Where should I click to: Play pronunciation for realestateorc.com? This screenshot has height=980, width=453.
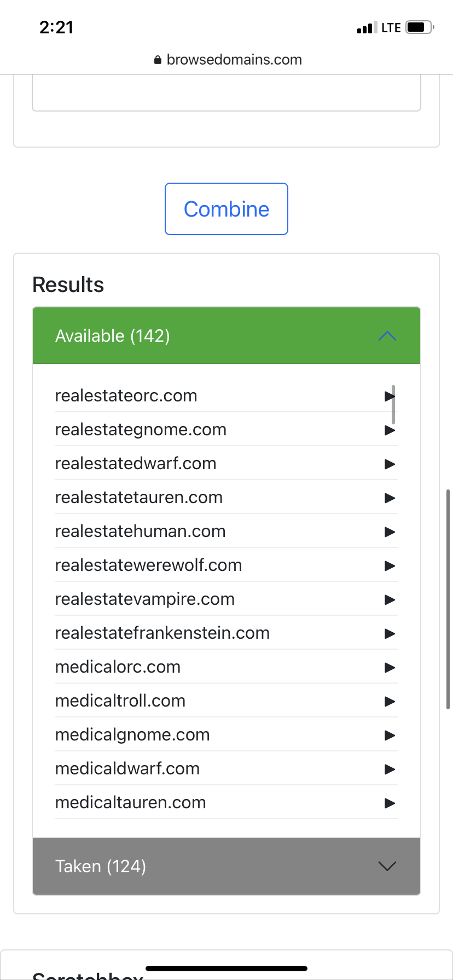[x=390, y=396]
